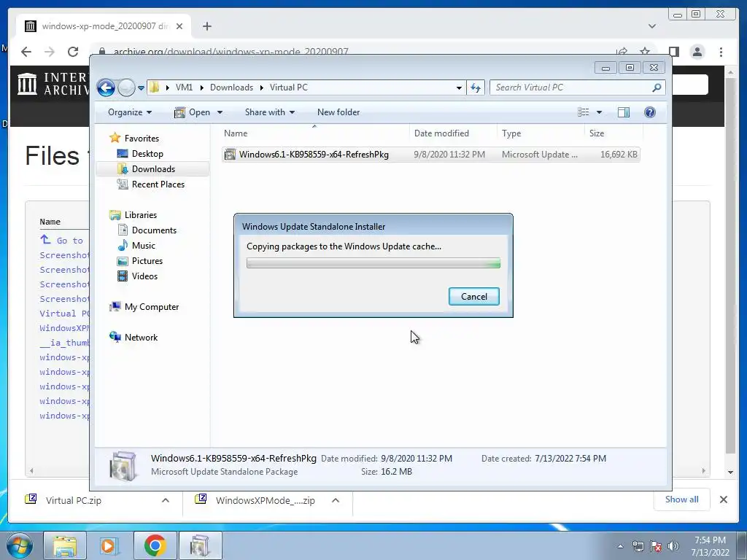This screenshot has height=560, width=747.
Task: Select Downloads under Favorites
Action: (153, 169)
